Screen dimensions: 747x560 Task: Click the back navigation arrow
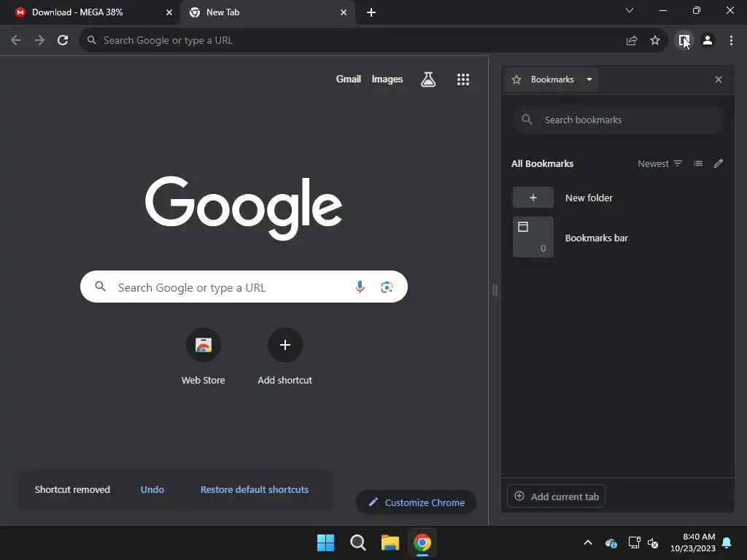pyautogui.click(x=16, y=41)
